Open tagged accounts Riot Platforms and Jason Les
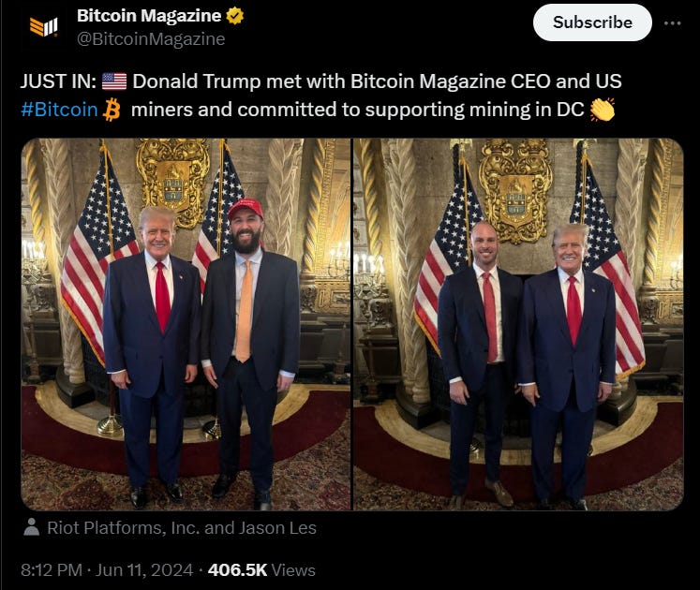700x590 pixels. (182, 528)
